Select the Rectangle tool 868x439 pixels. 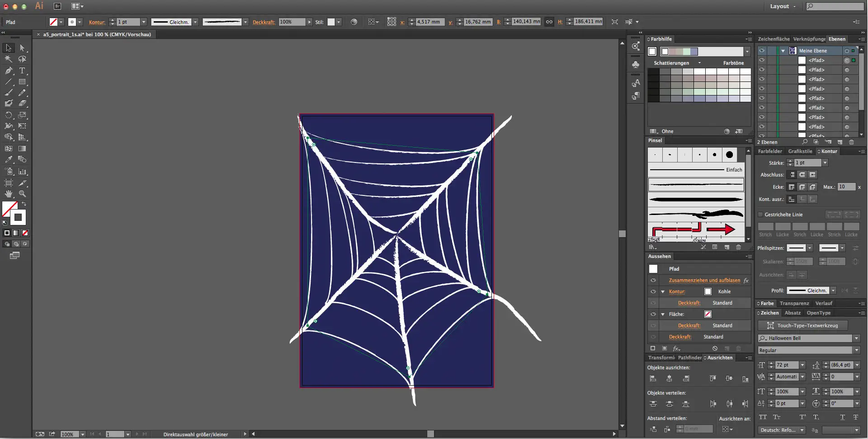(22, 82)
